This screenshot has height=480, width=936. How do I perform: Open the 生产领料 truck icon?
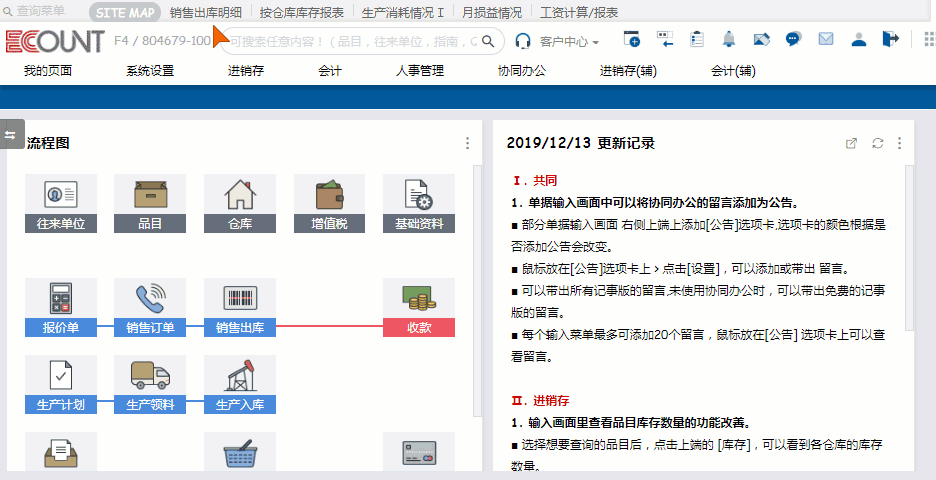150,376
